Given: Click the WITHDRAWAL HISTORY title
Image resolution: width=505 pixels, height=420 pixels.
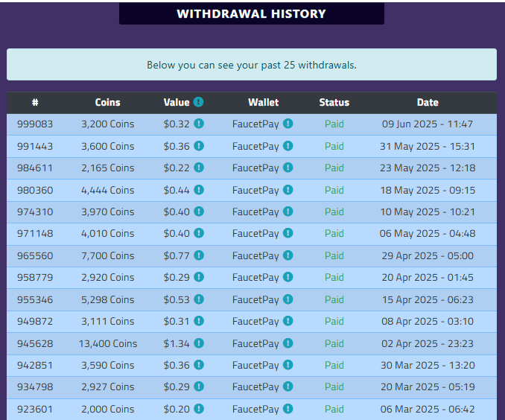Looking at the screenshot, I should click(x=252, y=14).
